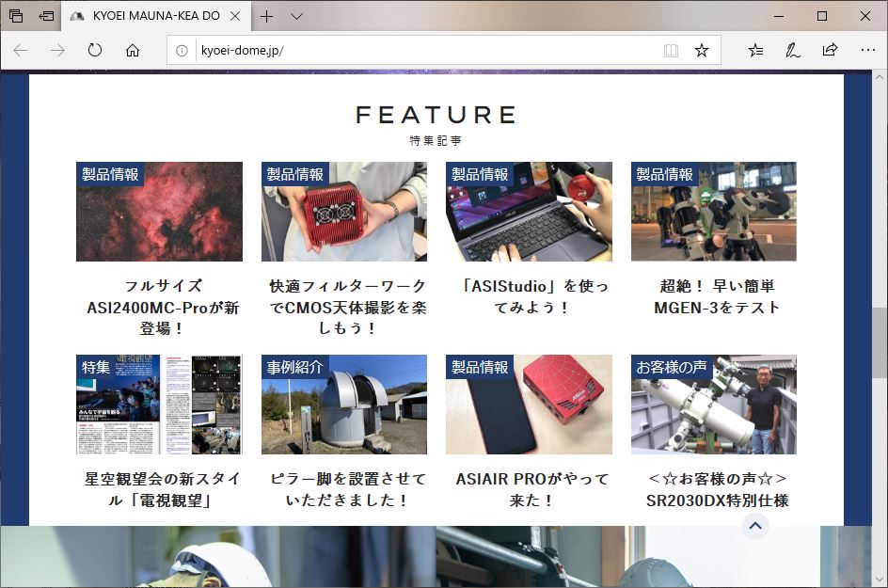The width and height of the screenshot is (888, 588).
Task: Click お客様の声 tag on telescope card
Action: tap(671, 367)
